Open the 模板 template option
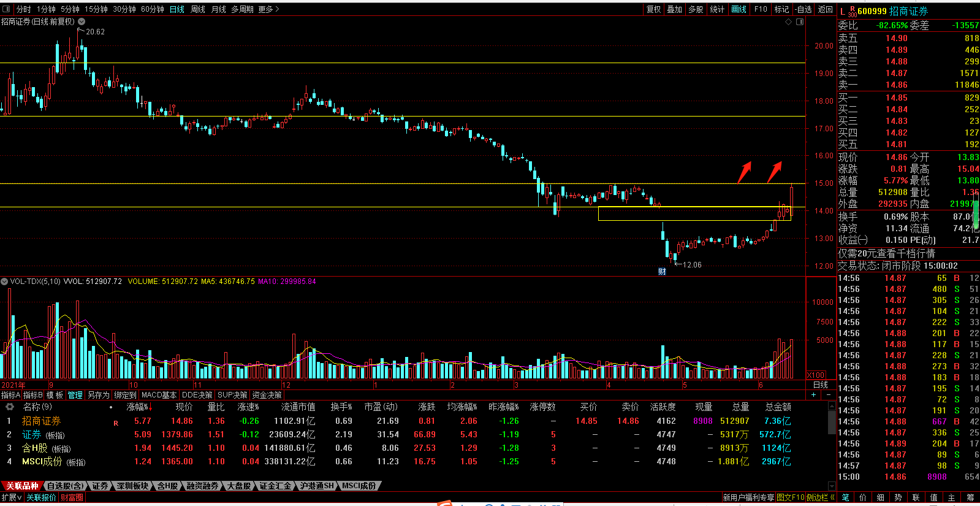This screenshot has width=980, height=506. coord(55,395)
